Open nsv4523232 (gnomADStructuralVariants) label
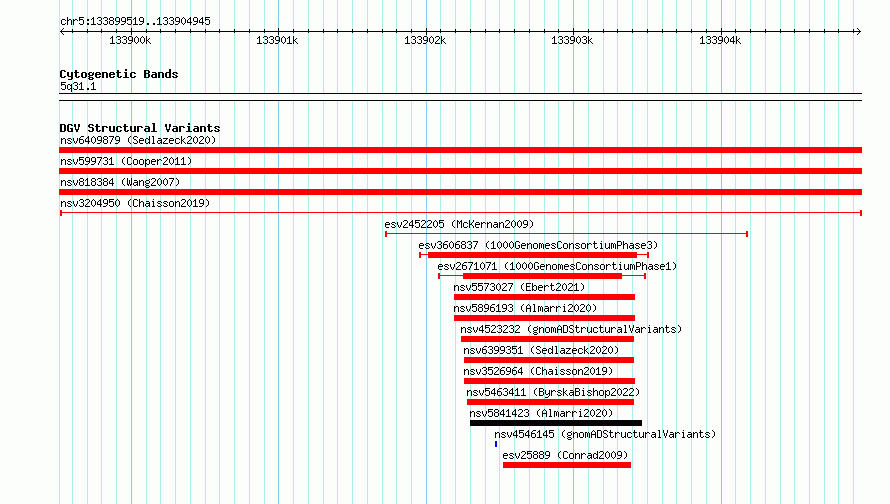890x504 pixels. pos(571,329)
